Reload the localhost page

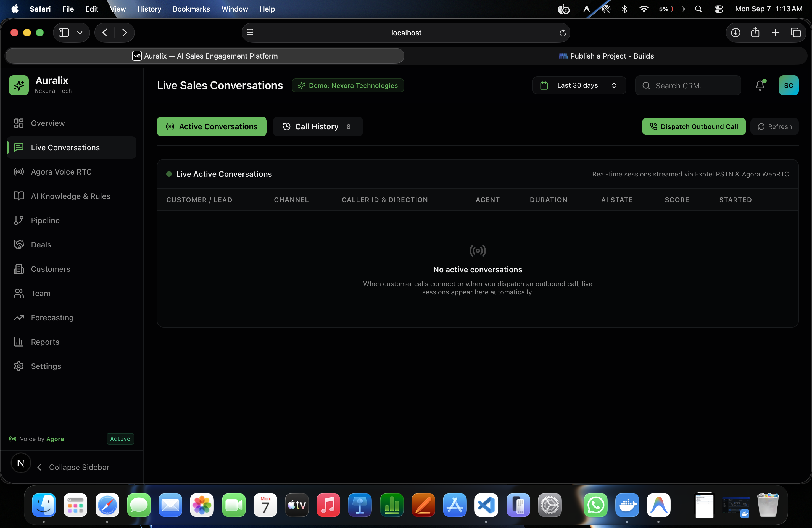[x=563, y=33]
